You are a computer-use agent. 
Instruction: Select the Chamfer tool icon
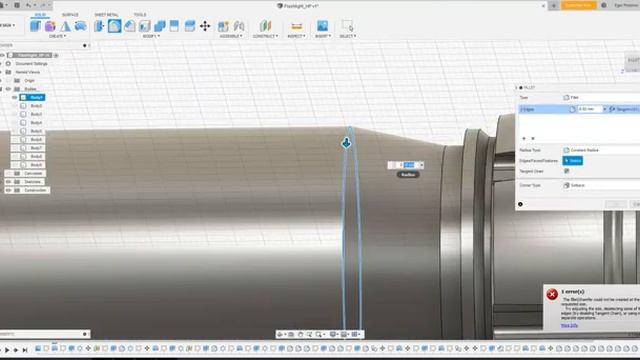tap(130, 26)
